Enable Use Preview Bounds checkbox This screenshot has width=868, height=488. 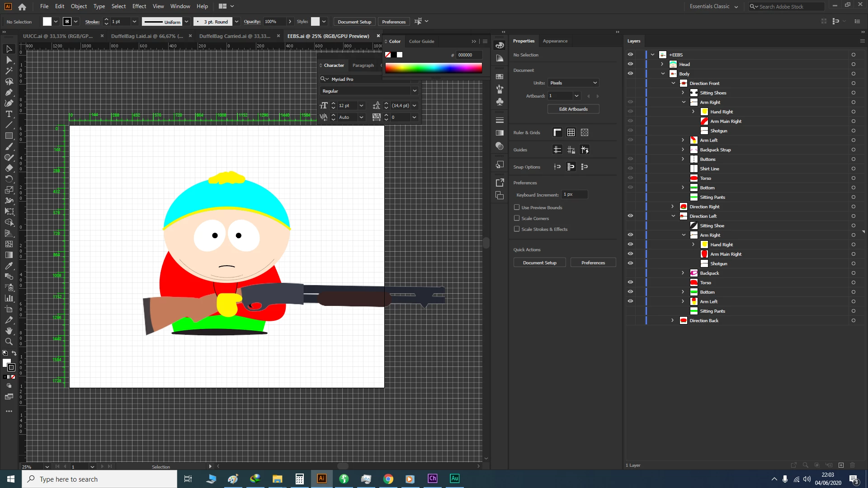coord(517,207)
